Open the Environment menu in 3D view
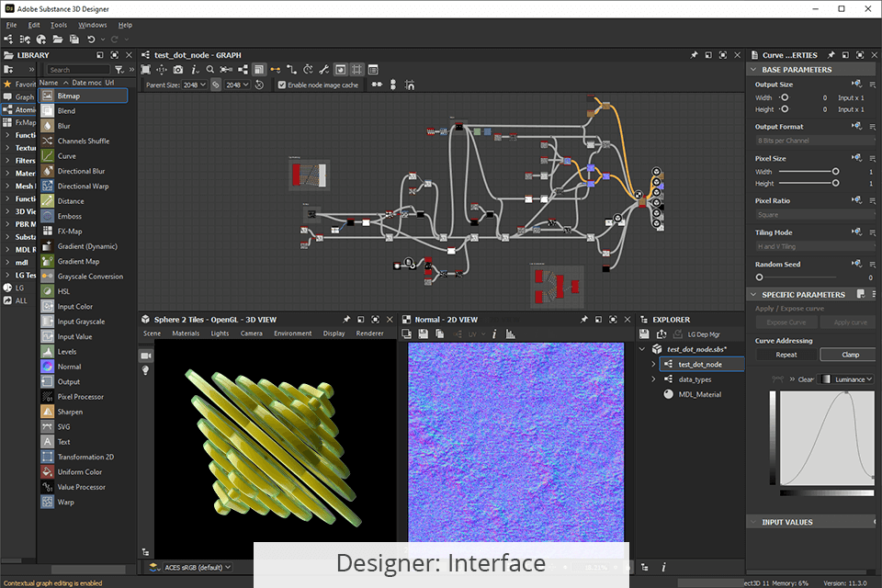This screenshot has height=588, width=882. [292, 334]
